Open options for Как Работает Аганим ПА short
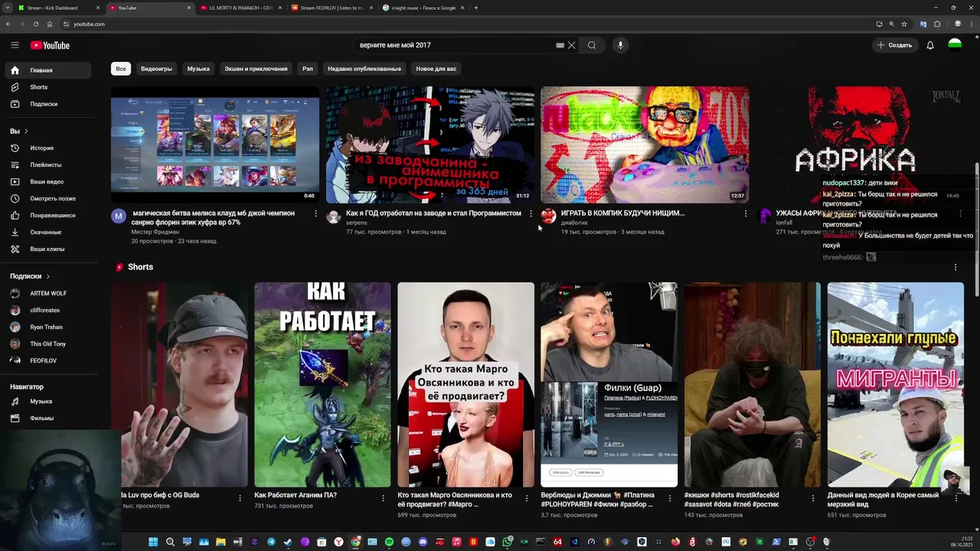Image resolution: width=980 pixels, height=551 pixels. [x=383, y=498]
